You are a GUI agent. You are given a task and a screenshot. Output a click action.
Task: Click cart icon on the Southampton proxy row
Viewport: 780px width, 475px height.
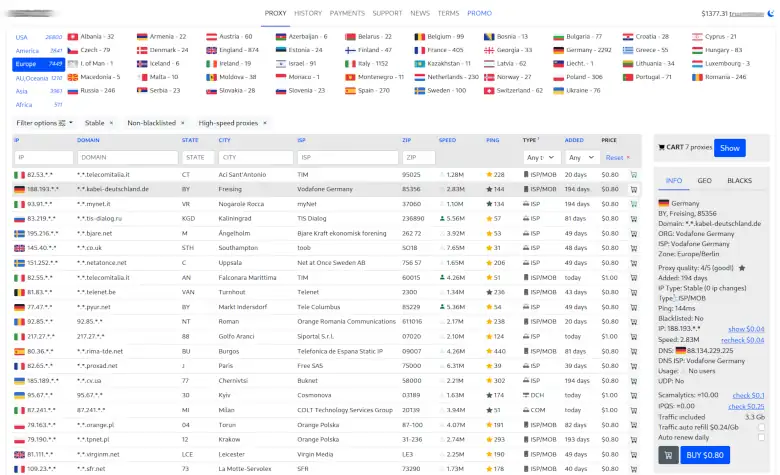tap(633, 248)
